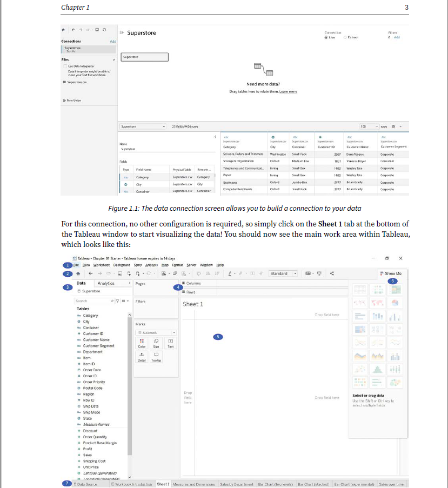Click the Show Me button
Screen dimensions: 448x488
(x=391, y=273)
